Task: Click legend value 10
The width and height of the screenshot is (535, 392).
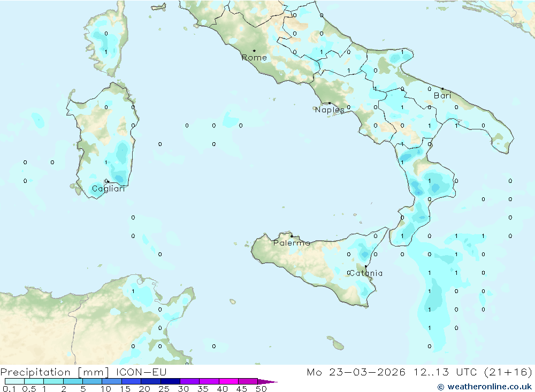Action: click(106, 389)
